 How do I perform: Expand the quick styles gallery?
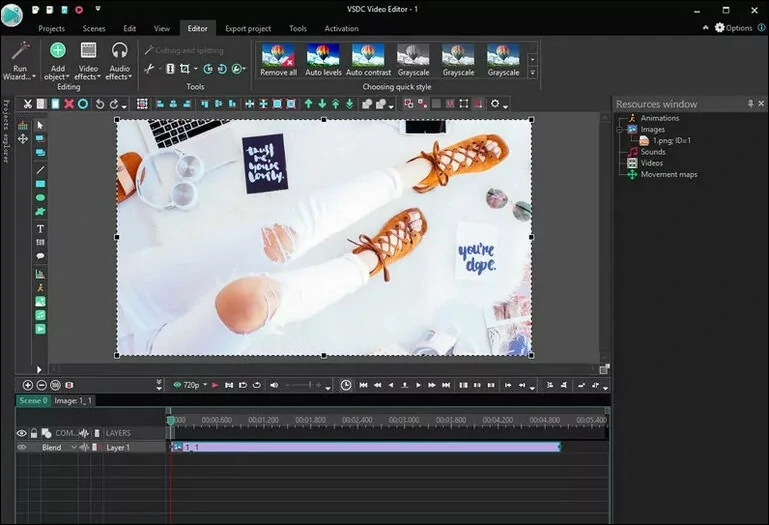[533, 73]
